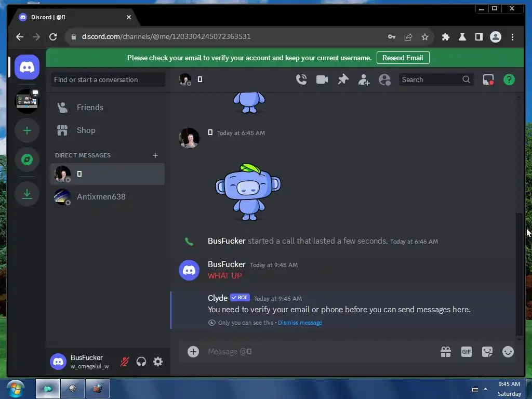Open the server icon in the sidebar

pos(27,101)
